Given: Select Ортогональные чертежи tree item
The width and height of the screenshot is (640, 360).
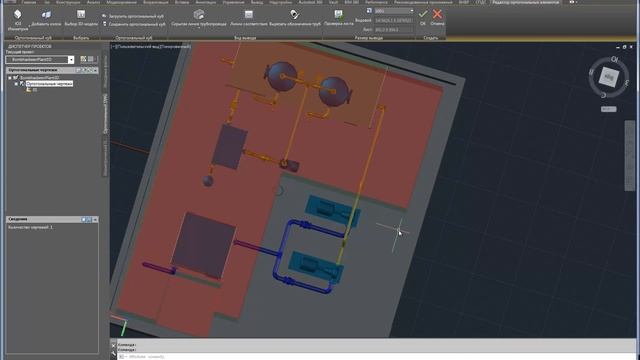Looking at the screenshot, I should pyautogui.click(x=49, y=84).
